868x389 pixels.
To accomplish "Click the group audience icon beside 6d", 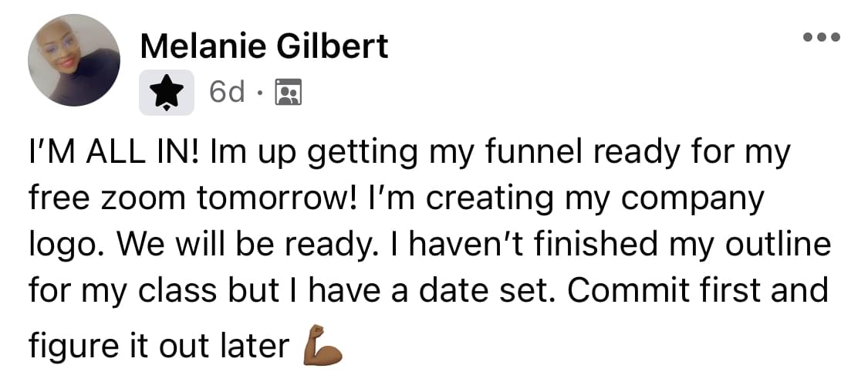I will tap(289, 92).
